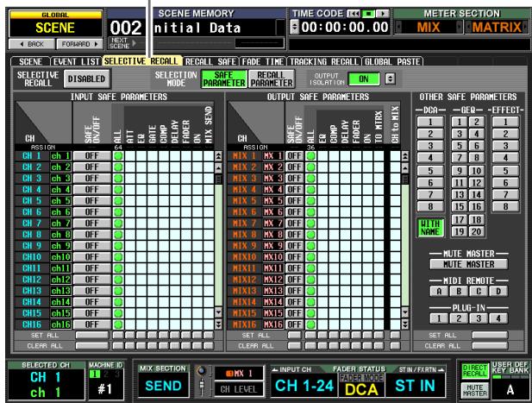Toggle Output Isolation ON button
The height and width of the screenshot is (403, 532).
pos(364,79)
